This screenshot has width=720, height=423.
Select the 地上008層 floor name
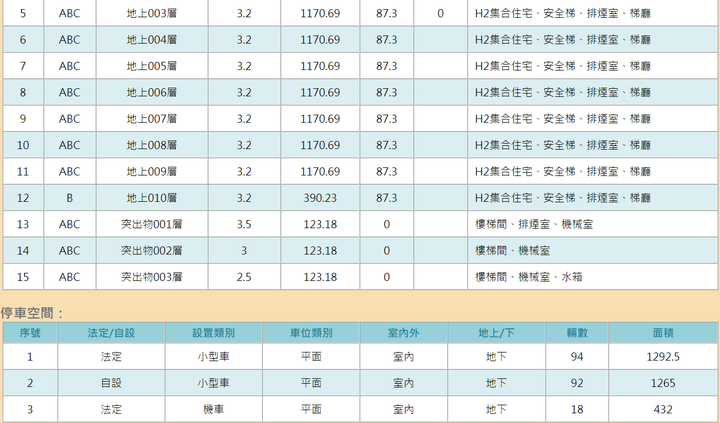click(x=152, y=145)
